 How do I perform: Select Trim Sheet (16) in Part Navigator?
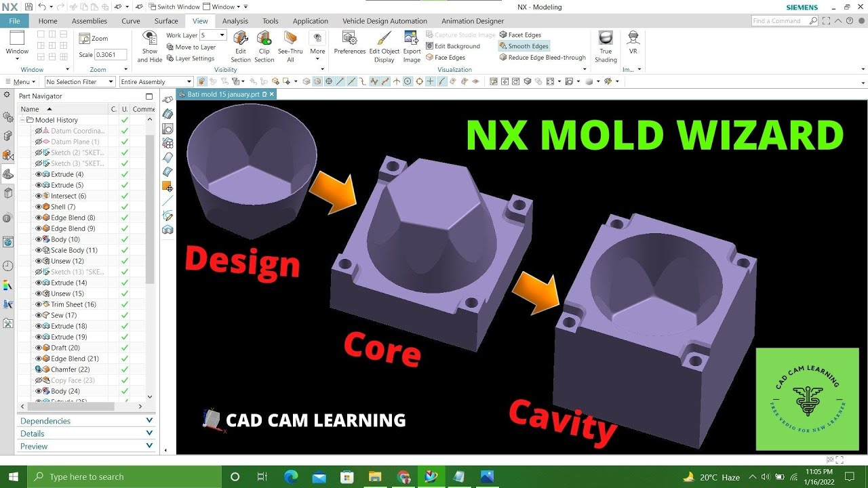(73, 304)
